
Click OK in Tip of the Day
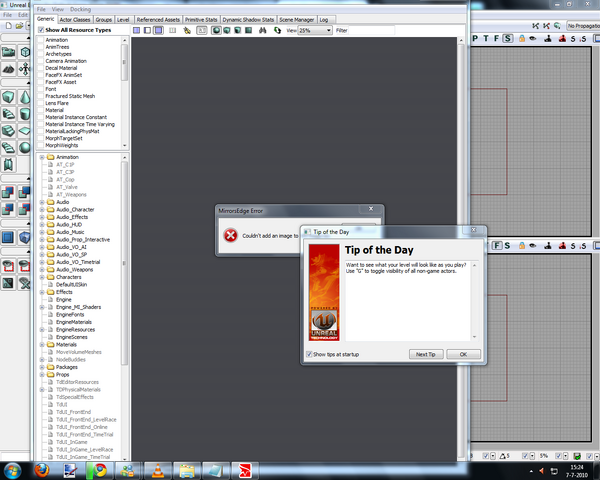click(463, 354)
